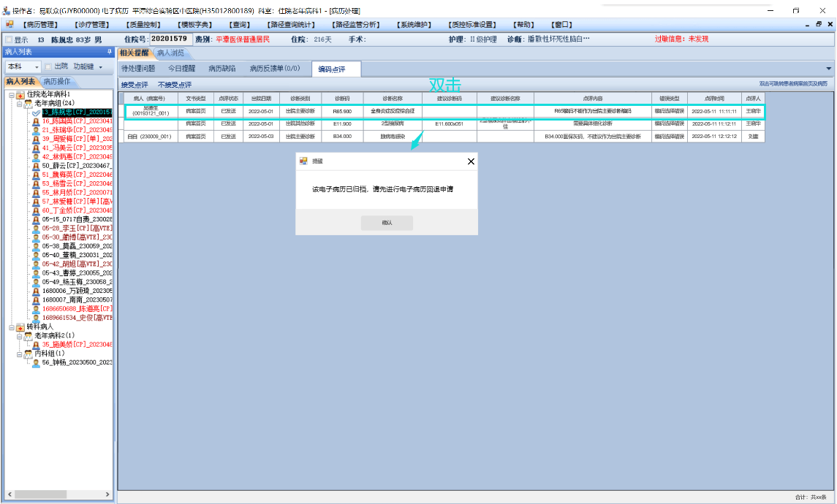The image size is (837, 504).
Task: Click the 诊断名称 column header
Action: point(393,99)
